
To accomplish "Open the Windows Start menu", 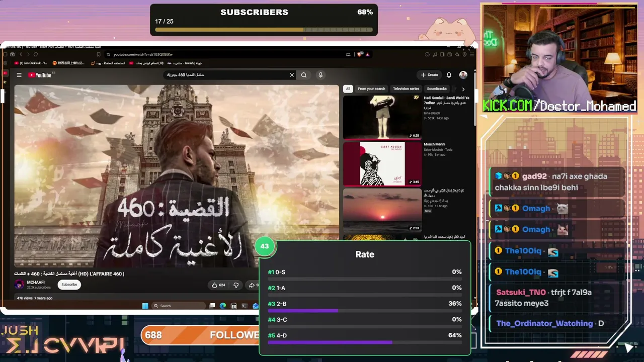I will 145,306.
